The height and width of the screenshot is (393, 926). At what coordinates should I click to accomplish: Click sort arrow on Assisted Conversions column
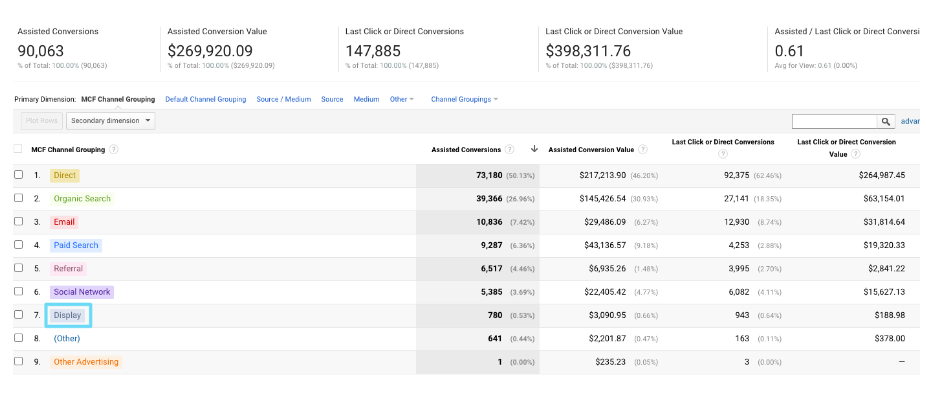pyautogui.click(x=534, y=149)
